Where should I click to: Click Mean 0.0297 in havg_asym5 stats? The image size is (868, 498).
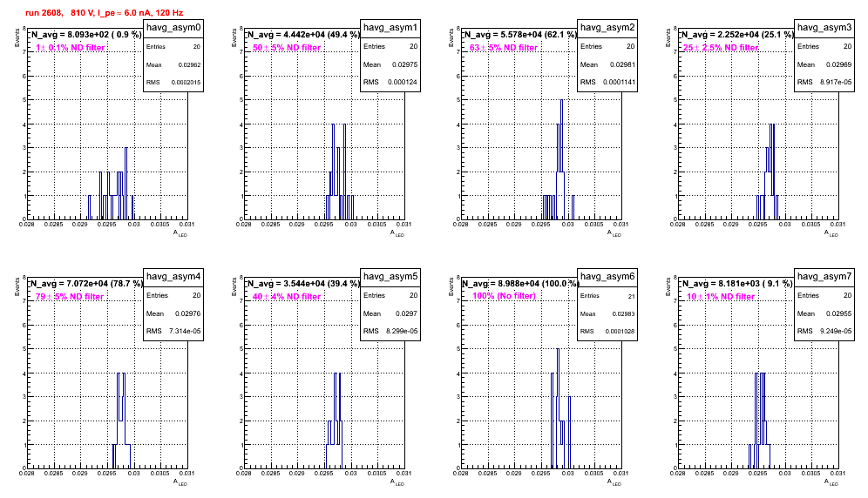[x=390, y=313]
